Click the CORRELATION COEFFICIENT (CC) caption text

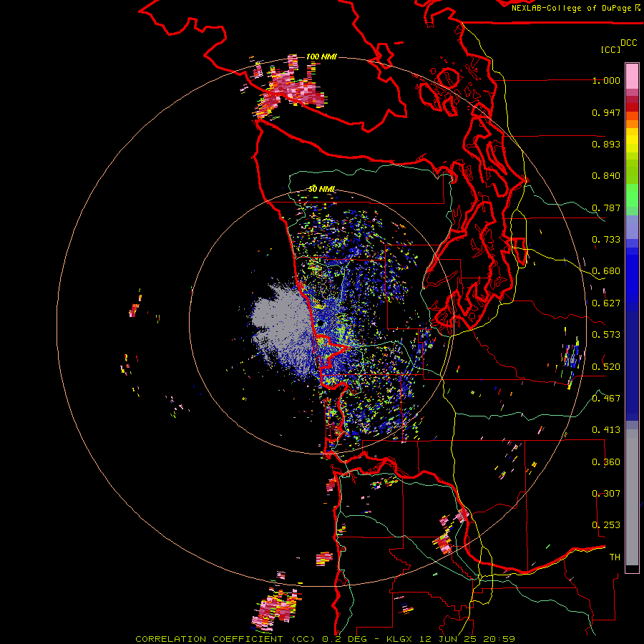[225, 639]
